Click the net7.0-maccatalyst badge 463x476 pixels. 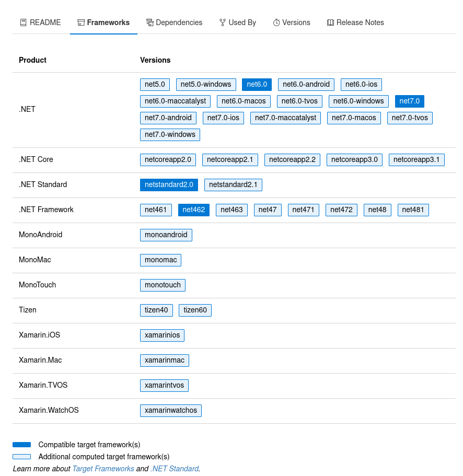pyautogui.click(x=285, y=118)
